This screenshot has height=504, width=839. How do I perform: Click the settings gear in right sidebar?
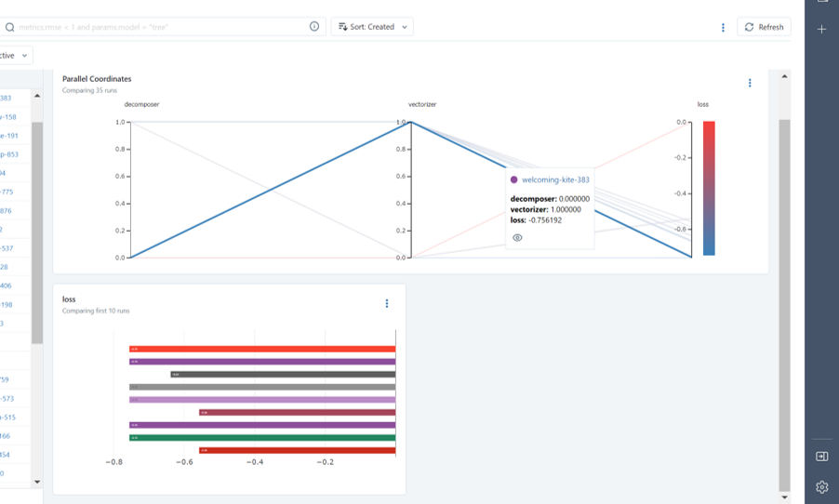[822, 487]
